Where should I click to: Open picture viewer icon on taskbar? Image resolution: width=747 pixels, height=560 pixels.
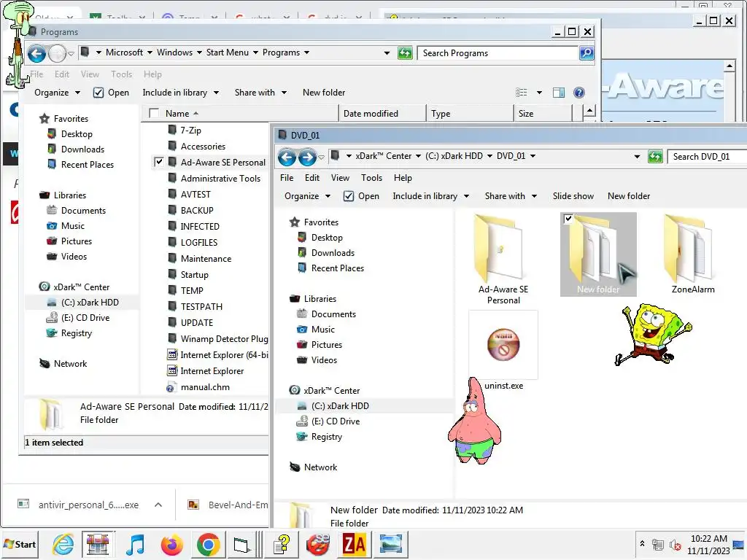[391, 544]
